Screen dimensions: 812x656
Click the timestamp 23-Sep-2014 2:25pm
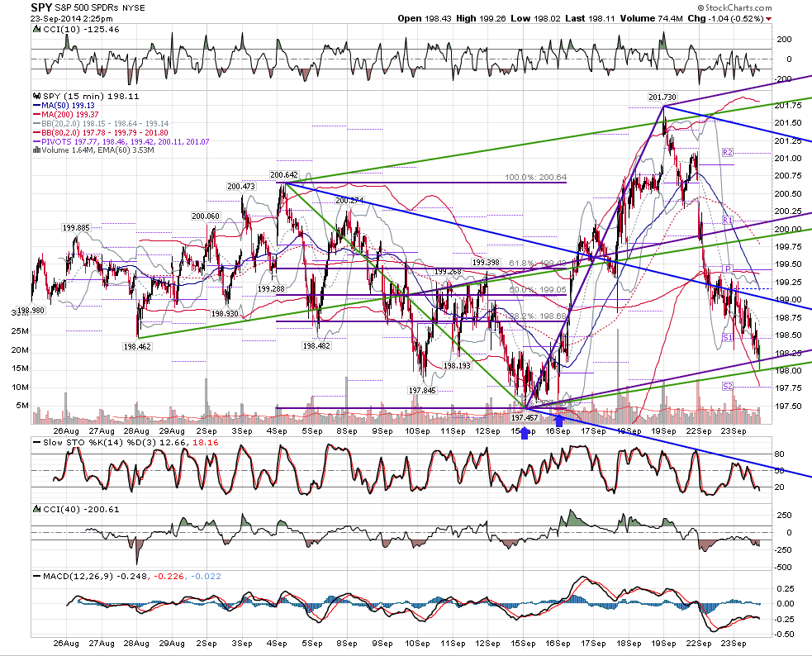[x=71, y=19]
